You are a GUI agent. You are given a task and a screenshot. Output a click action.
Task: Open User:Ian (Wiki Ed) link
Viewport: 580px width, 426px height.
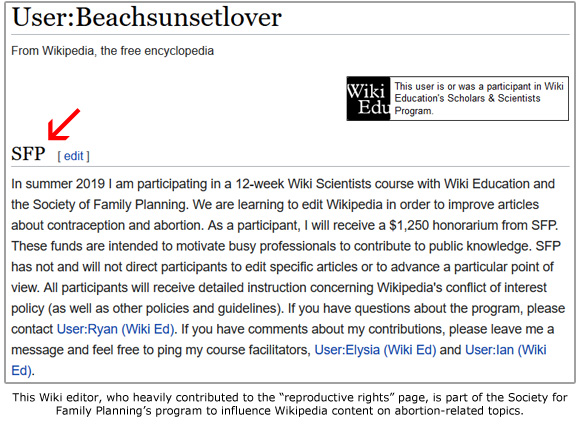pyautogui.click(x=505, y=350)
